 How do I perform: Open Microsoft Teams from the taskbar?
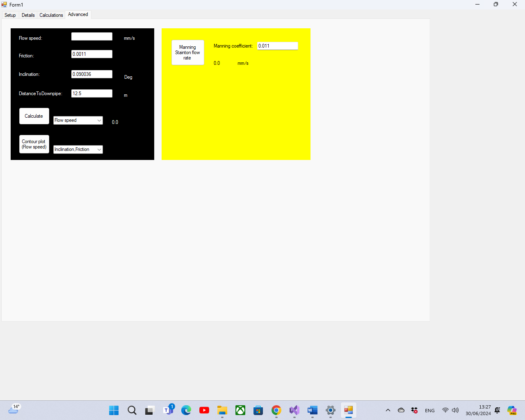(x=168, y=410)
